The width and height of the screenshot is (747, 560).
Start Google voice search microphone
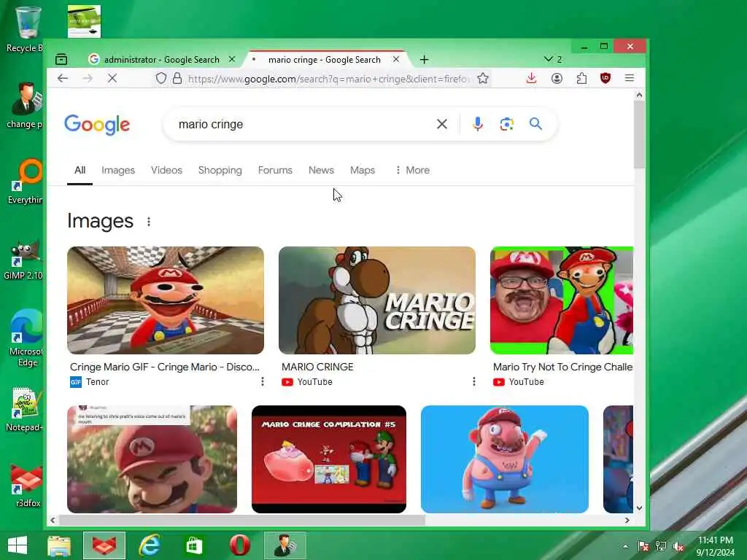[x=477, y=124]
